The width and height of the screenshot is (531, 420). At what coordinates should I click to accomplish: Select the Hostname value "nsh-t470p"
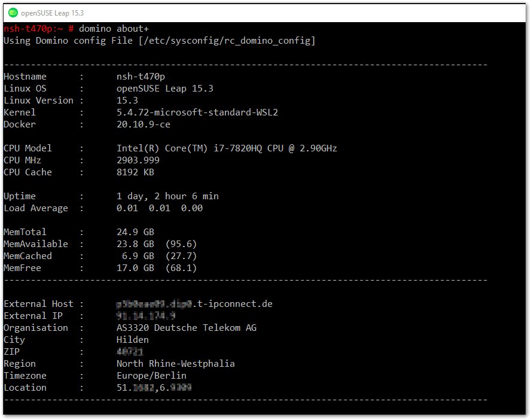(141, 77)
